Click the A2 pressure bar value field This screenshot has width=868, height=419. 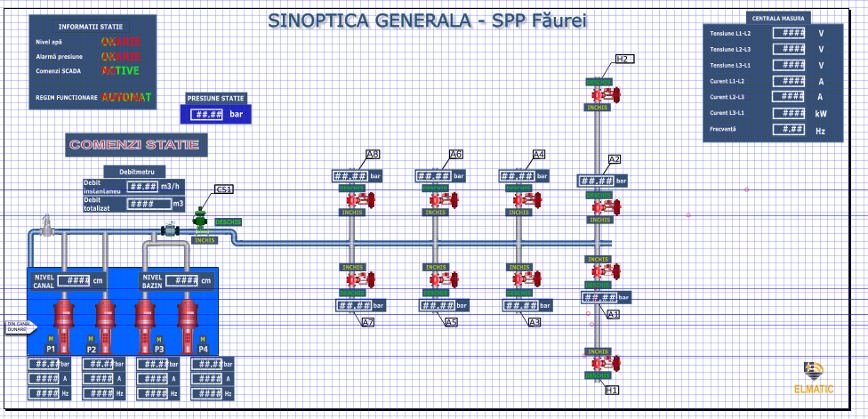(597, 181)
